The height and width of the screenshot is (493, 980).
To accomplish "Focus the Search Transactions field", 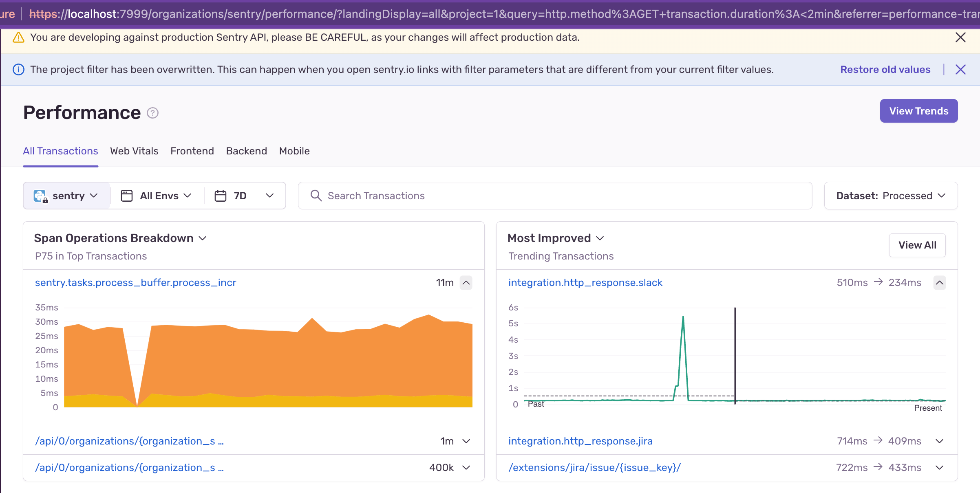I will click(x=555, y=196).
